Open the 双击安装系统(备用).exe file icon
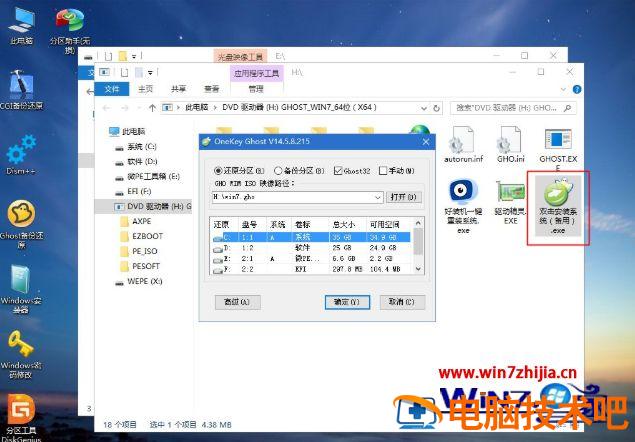The width and height of the screenshot is (635, 442). tap(559, 195)
